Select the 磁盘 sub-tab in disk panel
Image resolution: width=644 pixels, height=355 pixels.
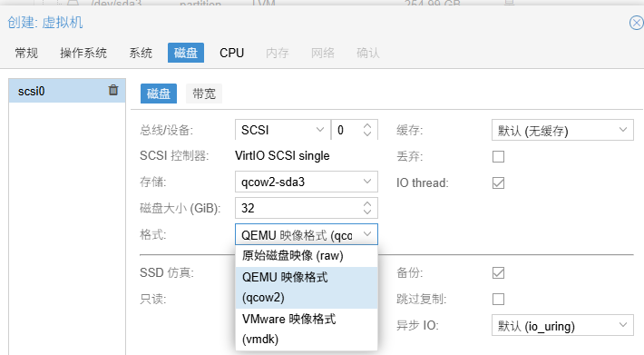159,94
